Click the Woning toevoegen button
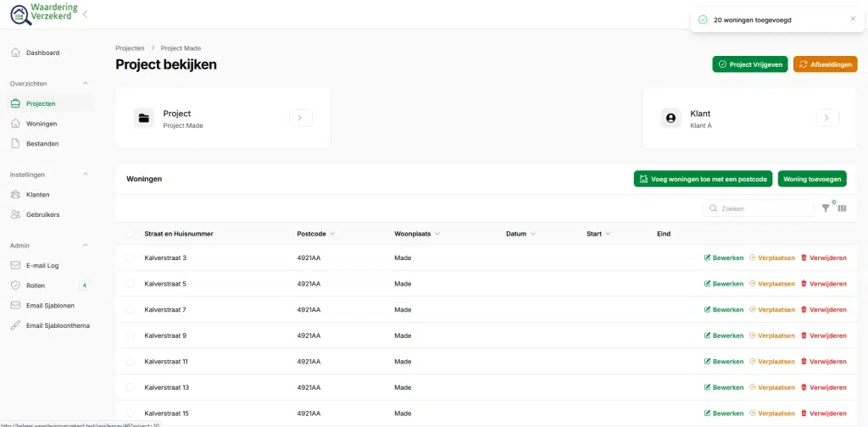Screen dimensions: 868x427 pyautogui.click(x=812, y=179)
